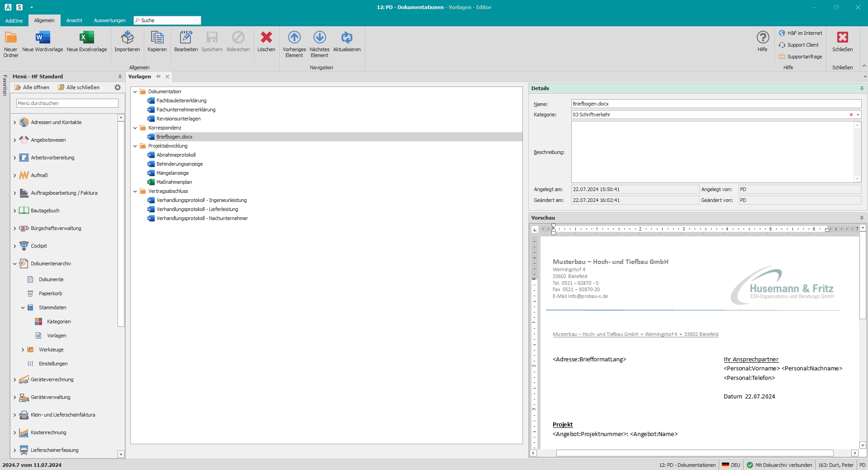Collapse the Projektabwicklung folder

click(x=135, y=146)
